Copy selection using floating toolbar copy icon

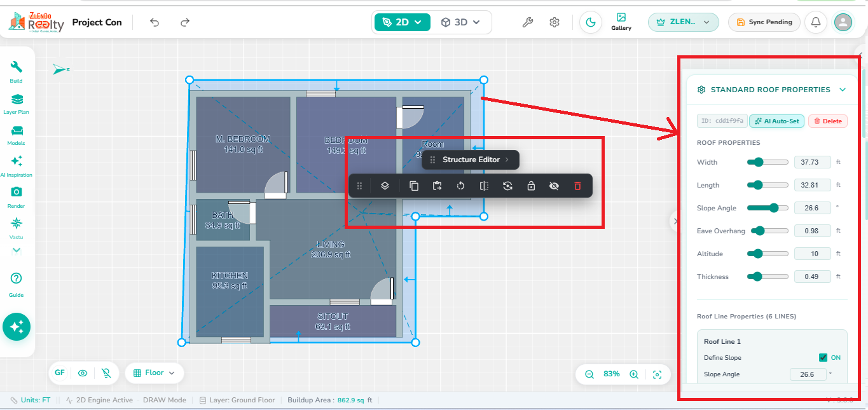click(x=414, y=186)
